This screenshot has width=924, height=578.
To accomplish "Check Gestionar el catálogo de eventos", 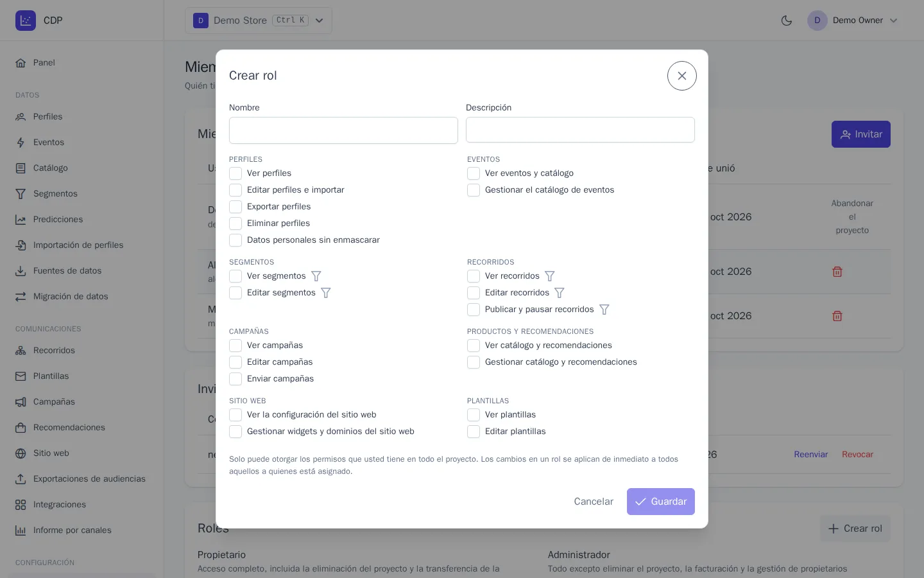I will click(x=474, y=190).
